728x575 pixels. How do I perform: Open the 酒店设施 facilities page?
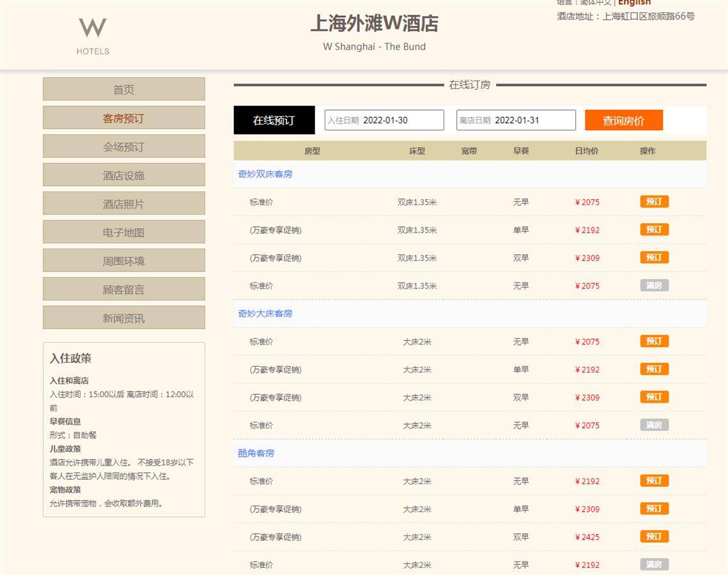pyautogui.click(x=124, y=175)
